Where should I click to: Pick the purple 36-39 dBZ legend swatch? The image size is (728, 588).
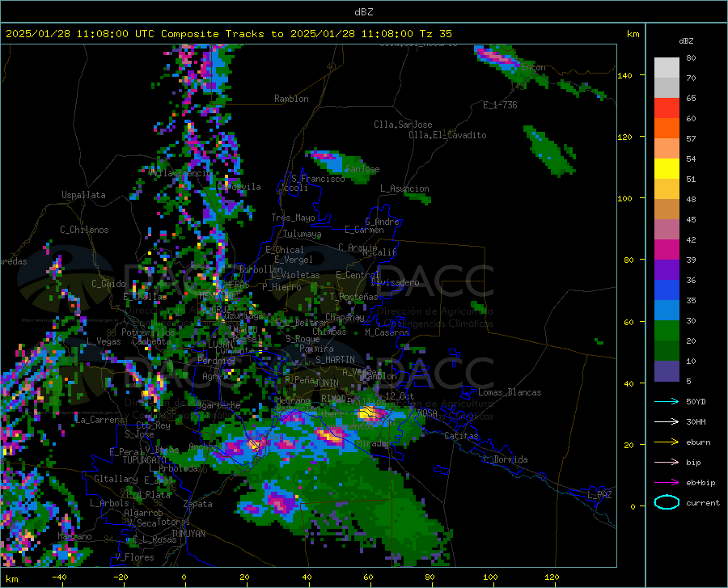pyautogui.click(x=667, y=270)
